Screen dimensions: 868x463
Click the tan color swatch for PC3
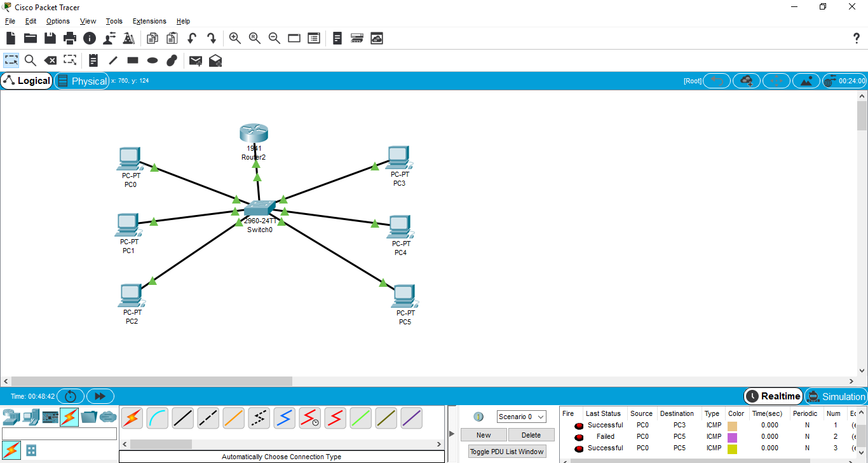(732, 425)
